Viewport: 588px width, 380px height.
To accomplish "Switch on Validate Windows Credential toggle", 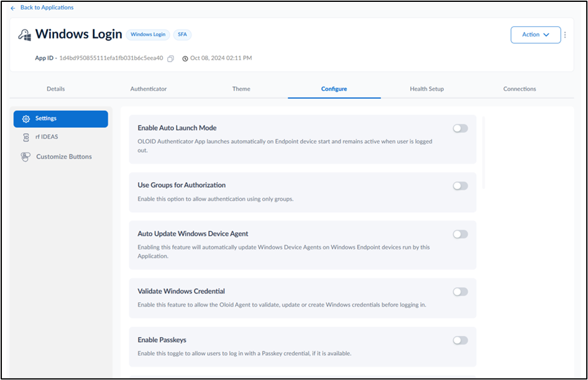I will coord(460,292).
